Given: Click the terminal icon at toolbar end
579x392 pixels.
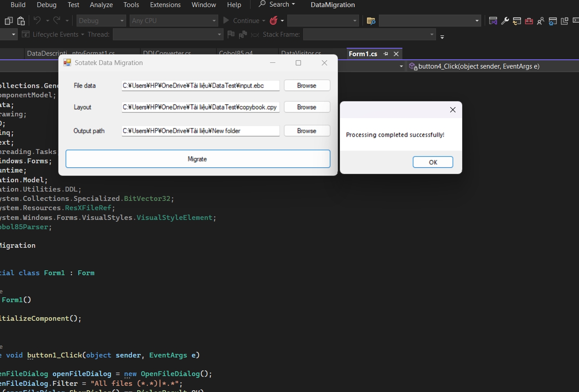Looking at the screenshot, I should (x=575, y=21).
